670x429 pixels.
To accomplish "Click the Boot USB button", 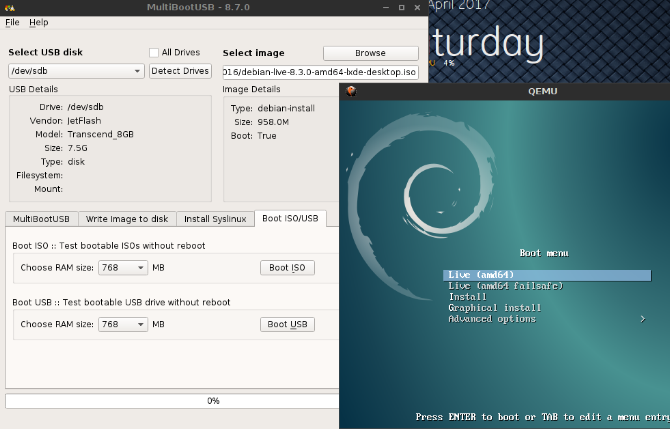I will (x=287, y=324).
